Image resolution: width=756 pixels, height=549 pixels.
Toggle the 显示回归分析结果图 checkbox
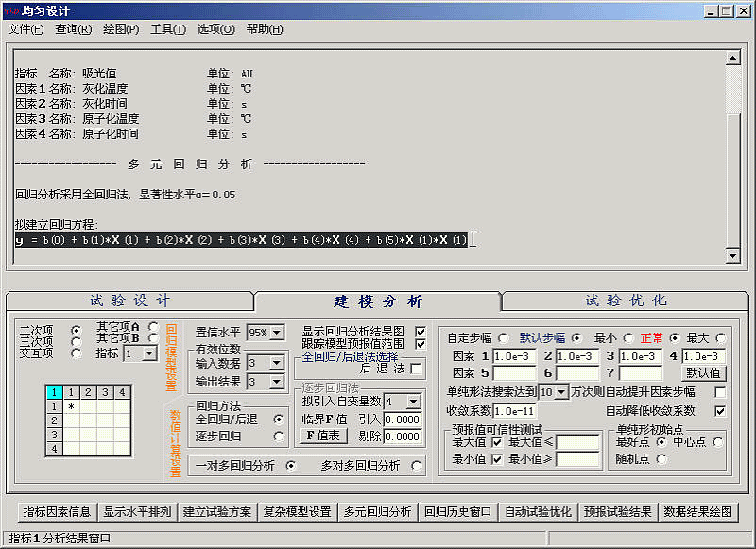[421, 332]
